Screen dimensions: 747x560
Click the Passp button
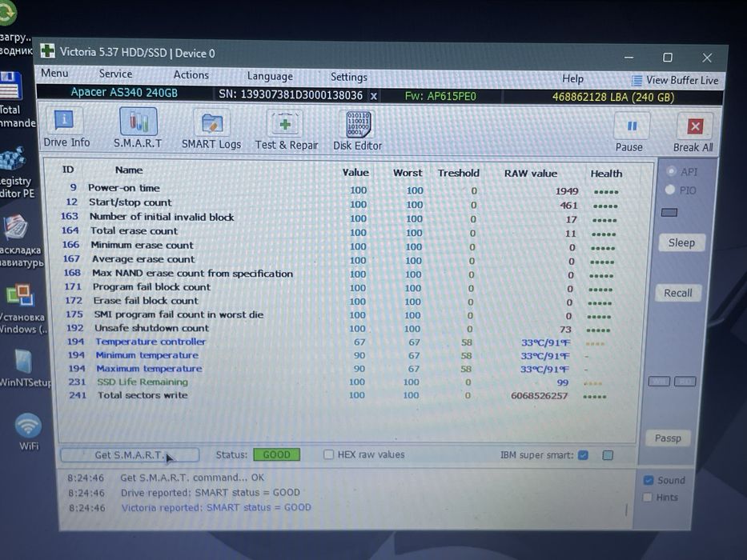pos(668,438)
